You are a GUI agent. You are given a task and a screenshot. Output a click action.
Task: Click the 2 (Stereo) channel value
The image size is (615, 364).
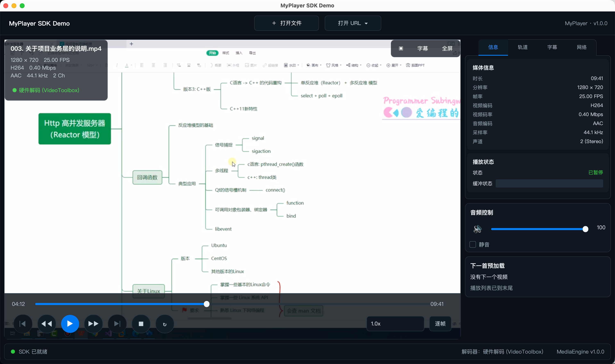coord(591,141)
